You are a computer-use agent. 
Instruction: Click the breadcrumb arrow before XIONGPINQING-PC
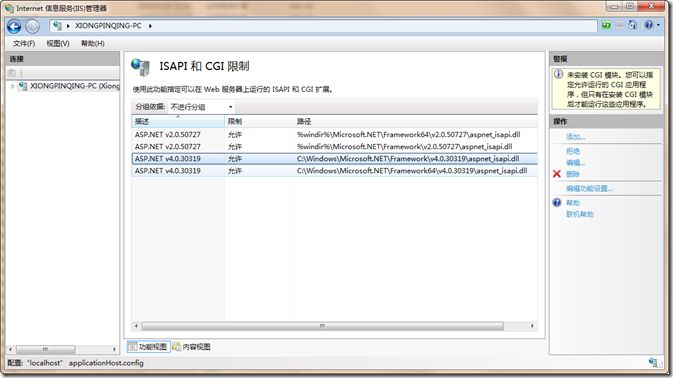tap(68, 26)
